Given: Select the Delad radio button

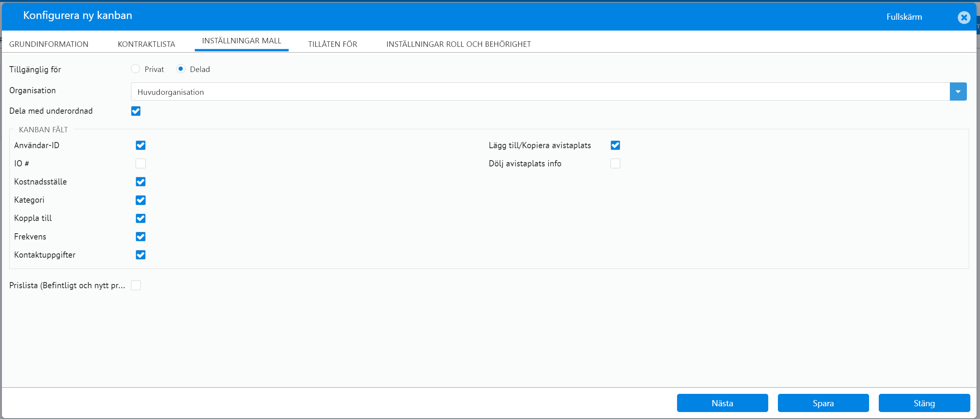Looking at the screenshot, I should pos(180,69).
